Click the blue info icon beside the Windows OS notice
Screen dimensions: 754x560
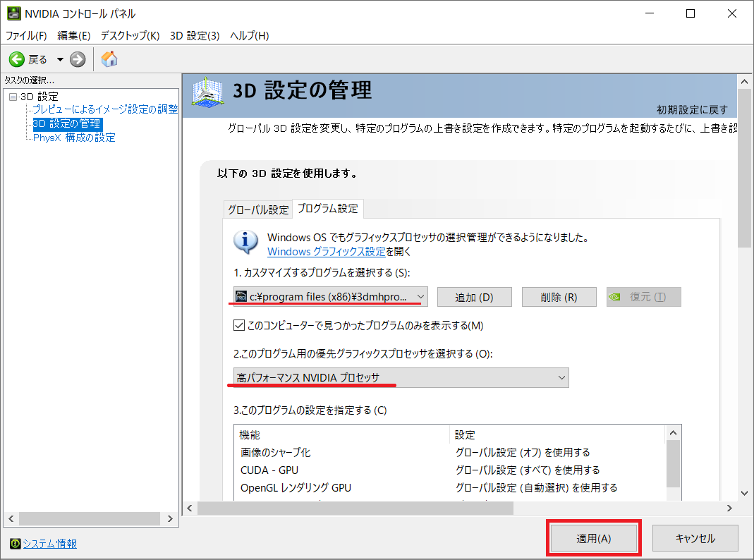[245, 241]
